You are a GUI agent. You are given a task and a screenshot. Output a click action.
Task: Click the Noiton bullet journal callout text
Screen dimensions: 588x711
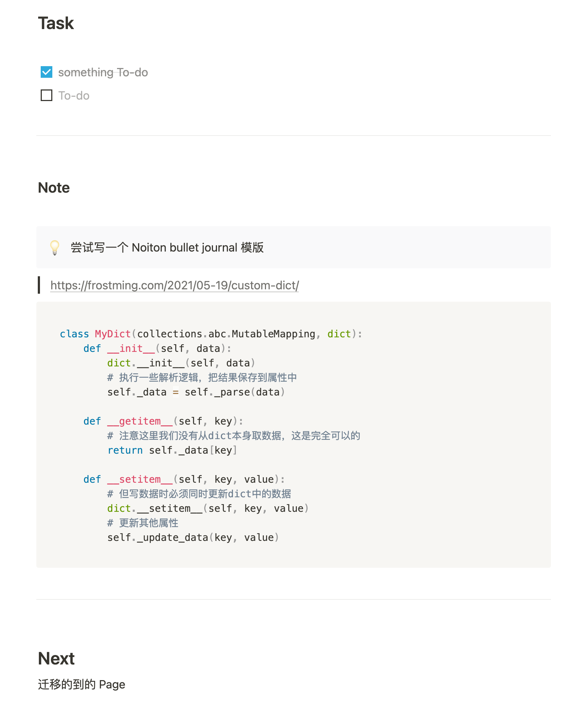point(167,248)
